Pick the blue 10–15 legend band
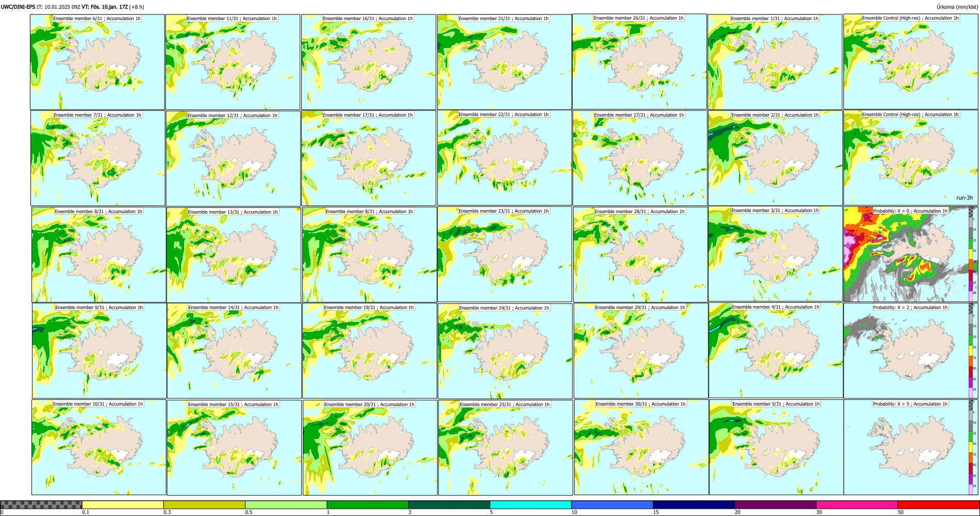 (x=612, y=505)
